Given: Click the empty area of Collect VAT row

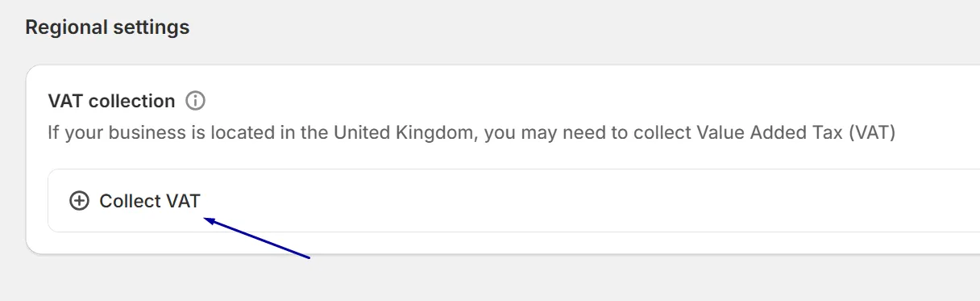Looking at the screenshot, I should click(564, 201).
